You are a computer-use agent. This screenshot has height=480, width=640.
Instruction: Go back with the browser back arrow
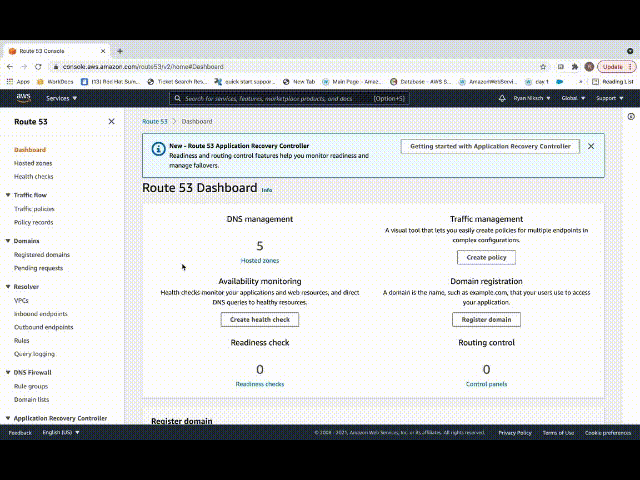click(x=10, y=67)
